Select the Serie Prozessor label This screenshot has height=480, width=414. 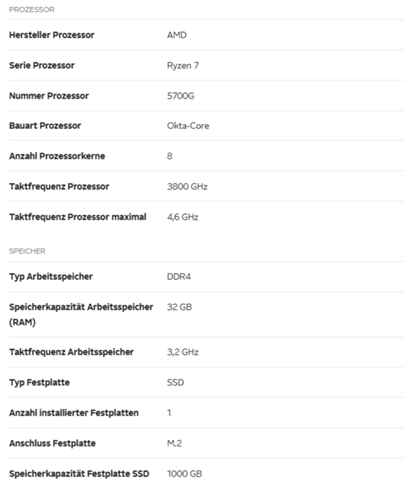click(x=42, y=65)
